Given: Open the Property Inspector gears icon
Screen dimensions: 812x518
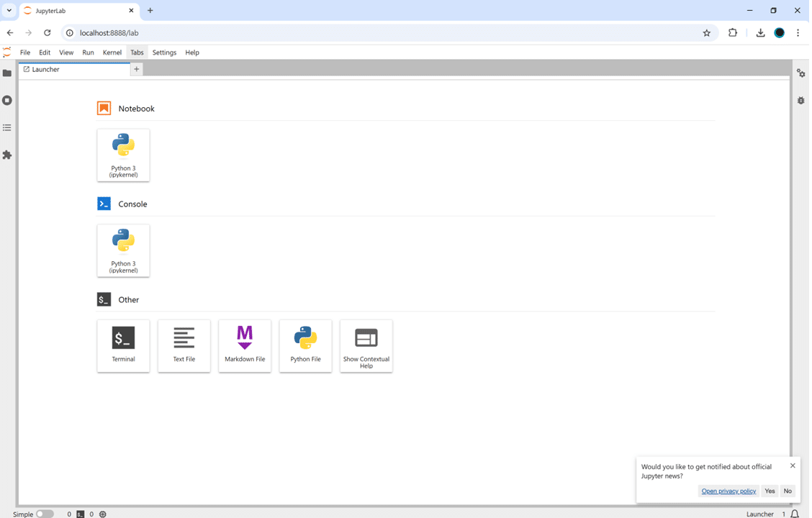Looking at the screenshot, I should pyautogui.click(x=800, y=73).
